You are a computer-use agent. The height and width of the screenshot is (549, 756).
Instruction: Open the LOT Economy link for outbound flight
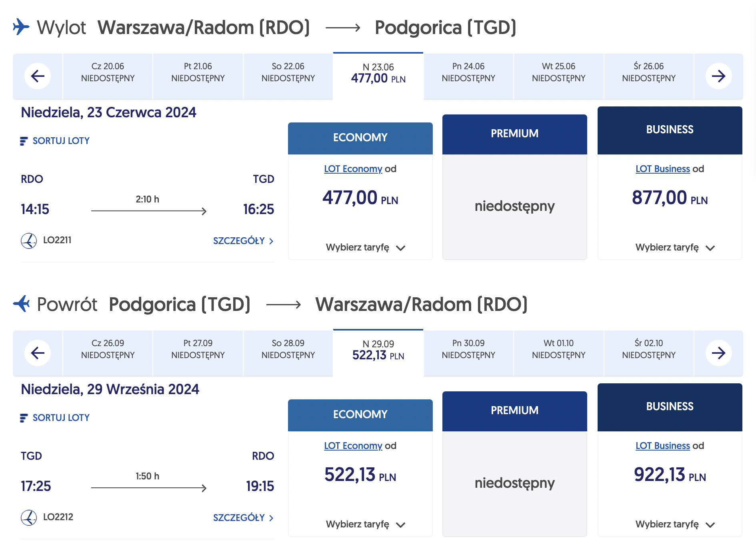[x=353, y=169]
